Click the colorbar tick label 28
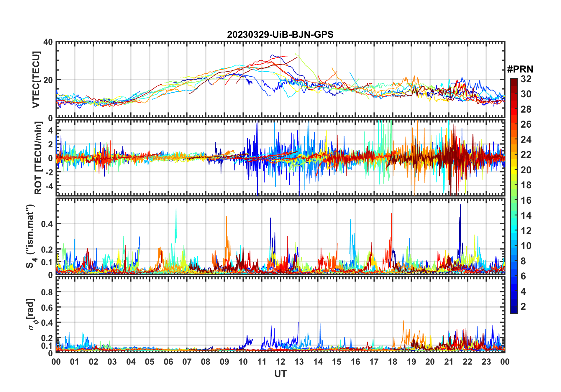This screenshot has height=392, width=561. point(526,109)
